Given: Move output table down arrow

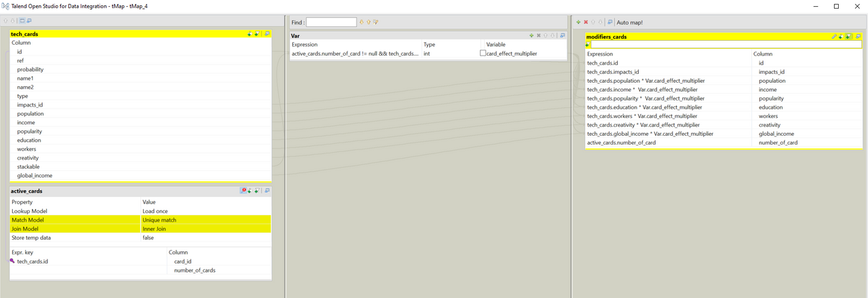Looking at the screenshot, I should point(600,22).
